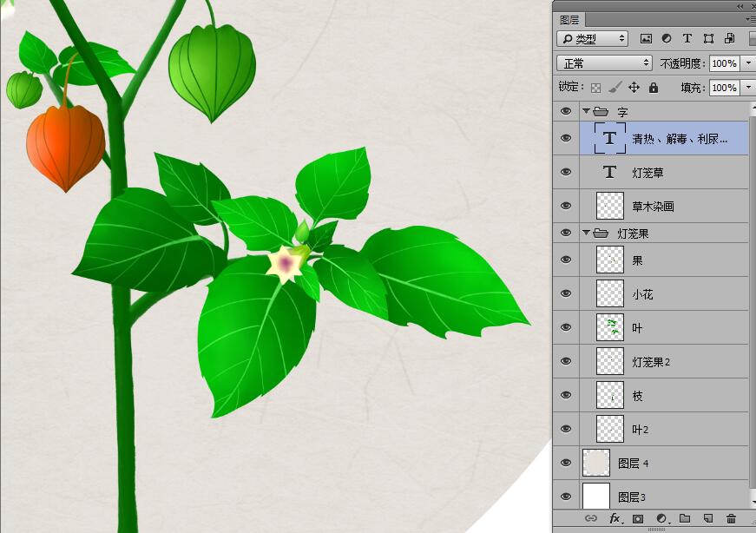Filter layers by shape icon
This screenshot has height=533, width=756.
(x=708, y=38)
